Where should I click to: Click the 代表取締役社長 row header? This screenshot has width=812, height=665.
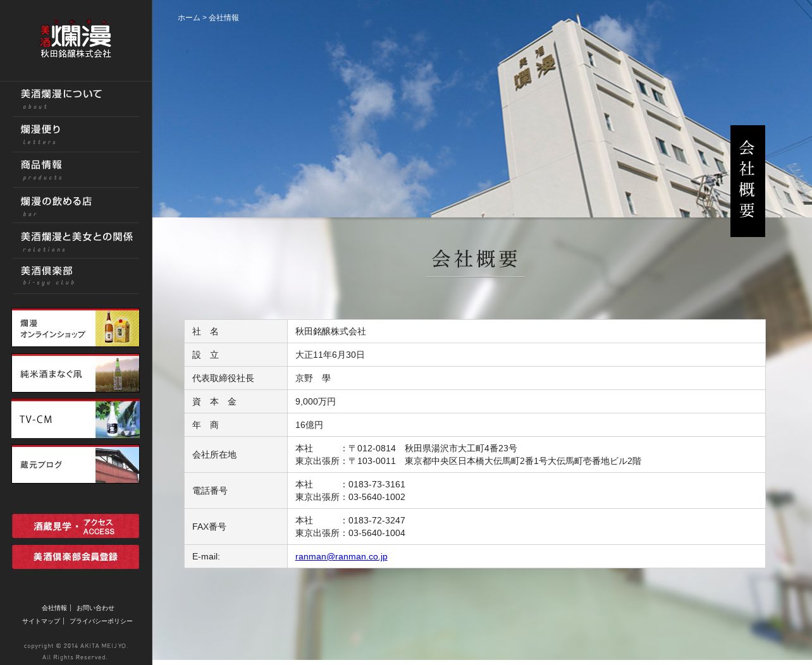tap(236, 378)
